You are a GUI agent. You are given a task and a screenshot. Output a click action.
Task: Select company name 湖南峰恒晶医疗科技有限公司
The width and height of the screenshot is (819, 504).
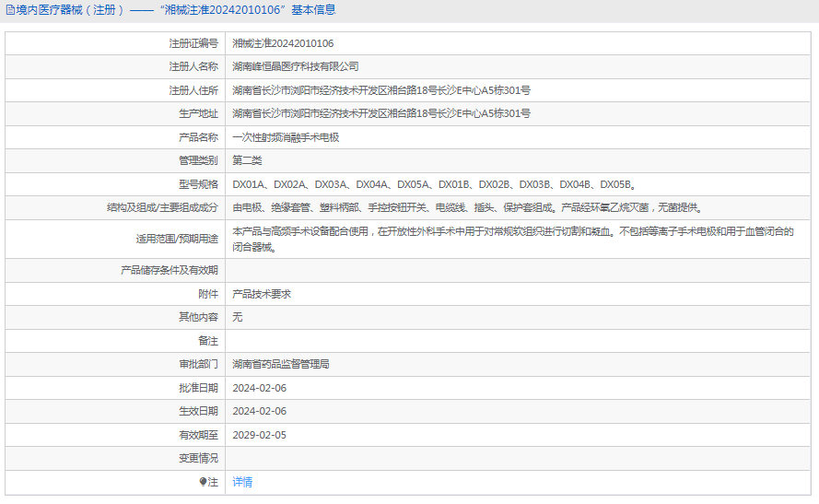click(296, 67)
